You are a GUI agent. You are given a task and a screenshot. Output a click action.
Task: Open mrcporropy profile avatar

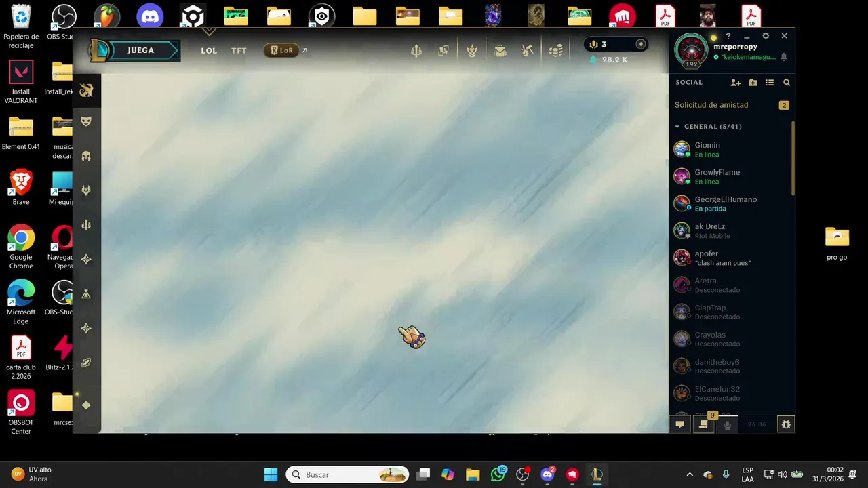(x=691, y=51)
